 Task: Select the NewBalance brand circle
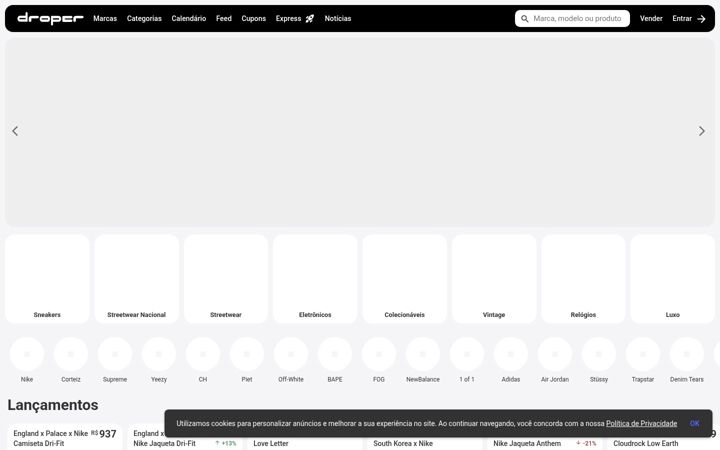pos(423,354)
